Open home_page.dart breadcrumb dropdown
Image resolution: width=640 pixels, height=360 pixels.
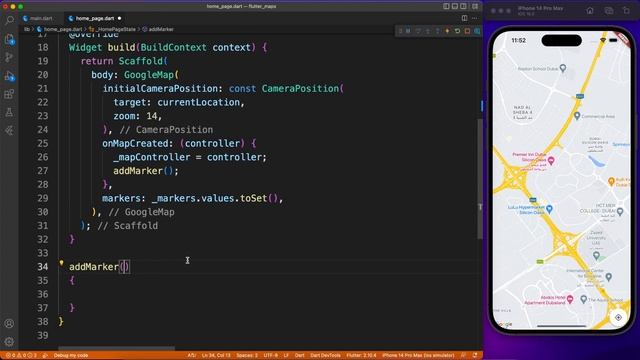60,29
